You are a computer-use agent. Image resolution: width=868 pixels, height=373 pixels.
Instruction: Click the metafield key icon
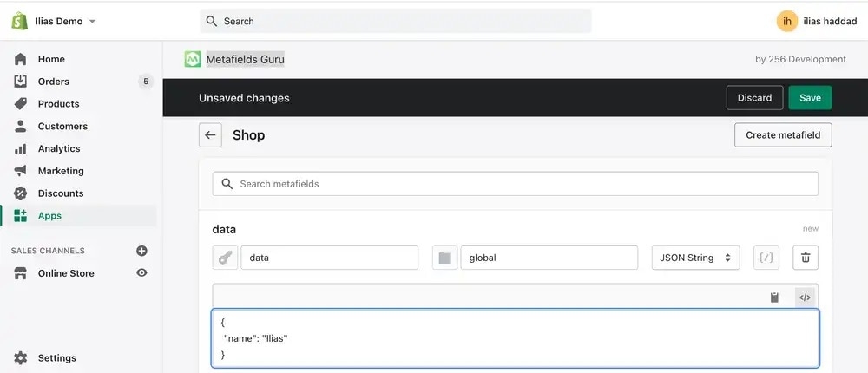(225, 258)
